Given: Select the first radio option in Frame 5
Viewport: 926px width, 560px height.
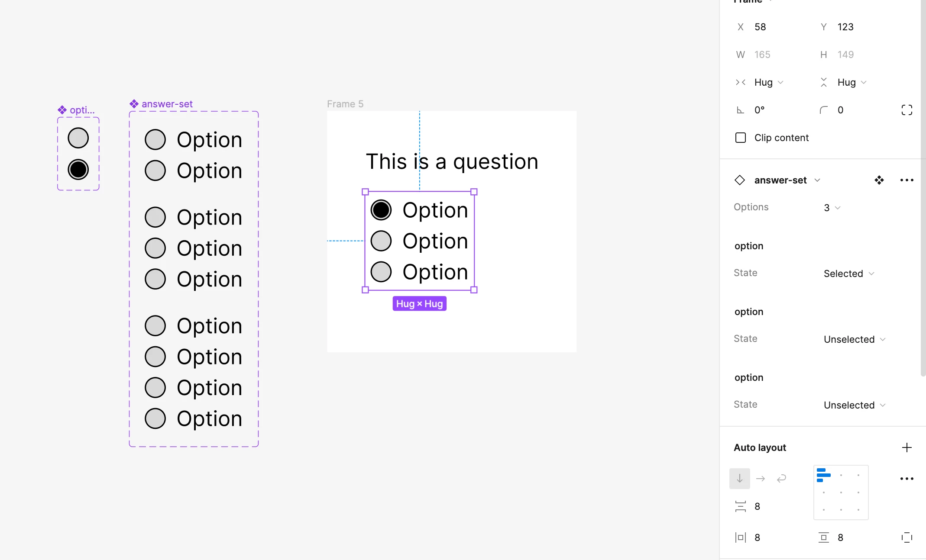Looking at the screenshot, I should coord(381,210).
